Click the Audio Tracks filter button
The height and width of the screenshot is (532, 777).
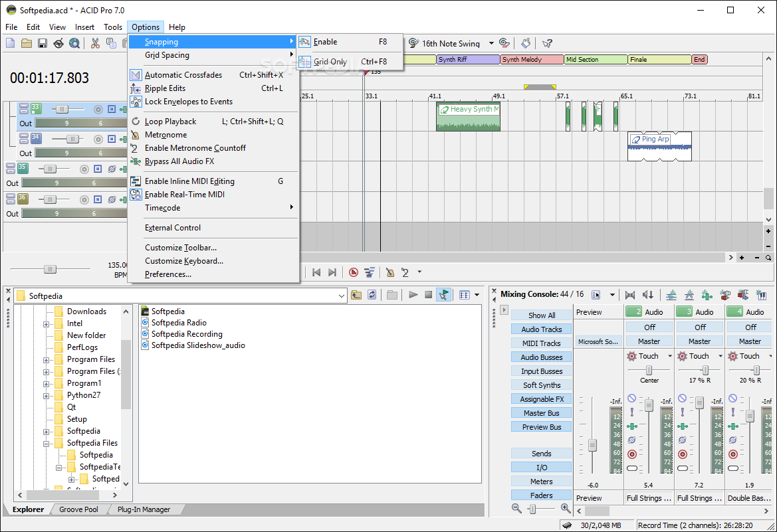542,329
